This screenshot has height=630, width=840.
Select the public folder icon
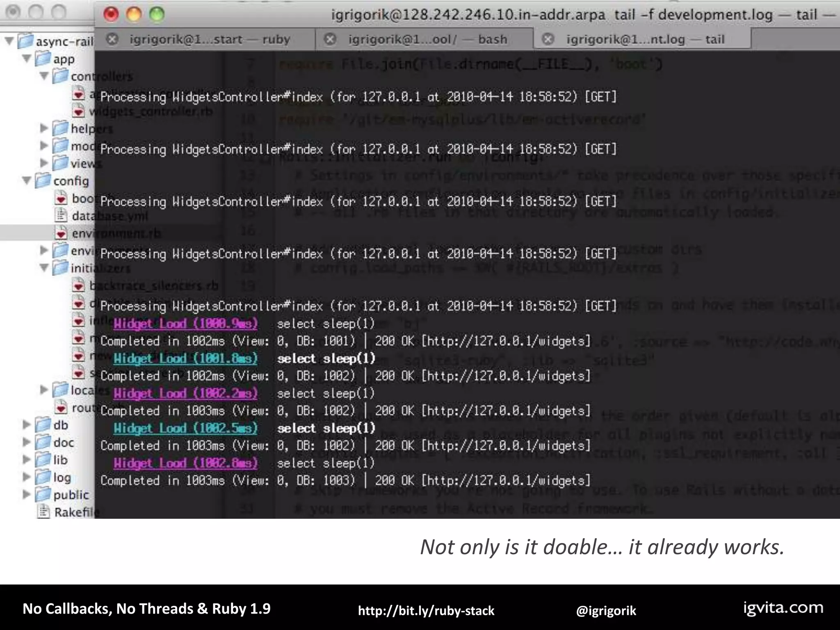(43, 494)
